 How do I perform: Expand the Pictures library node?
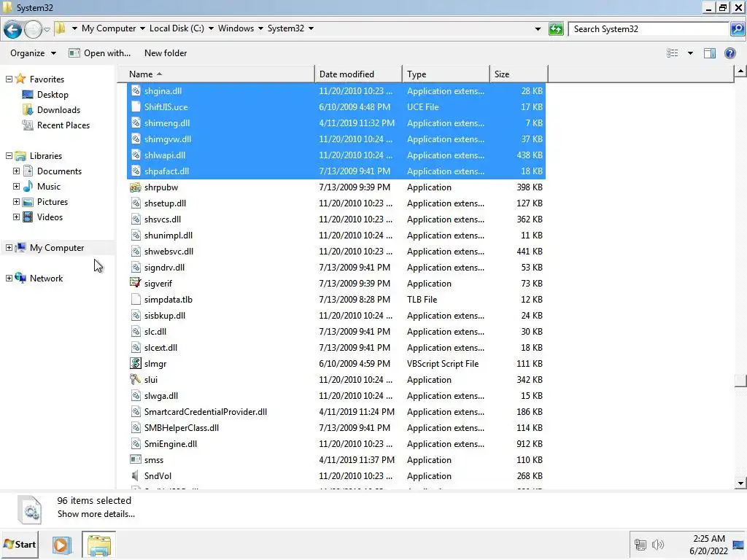tap(16, 201)
